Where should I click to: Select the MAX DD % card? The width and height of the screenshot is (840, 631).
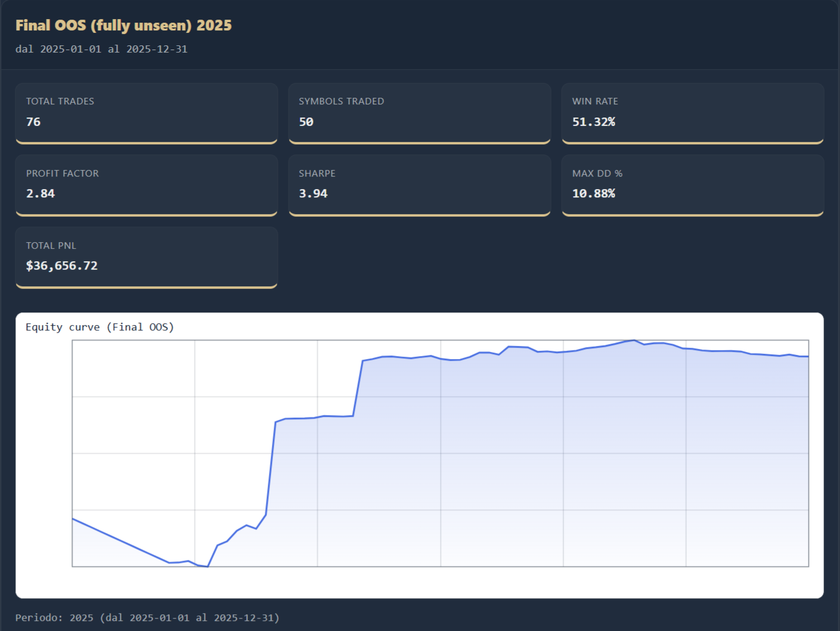[692, 185]
